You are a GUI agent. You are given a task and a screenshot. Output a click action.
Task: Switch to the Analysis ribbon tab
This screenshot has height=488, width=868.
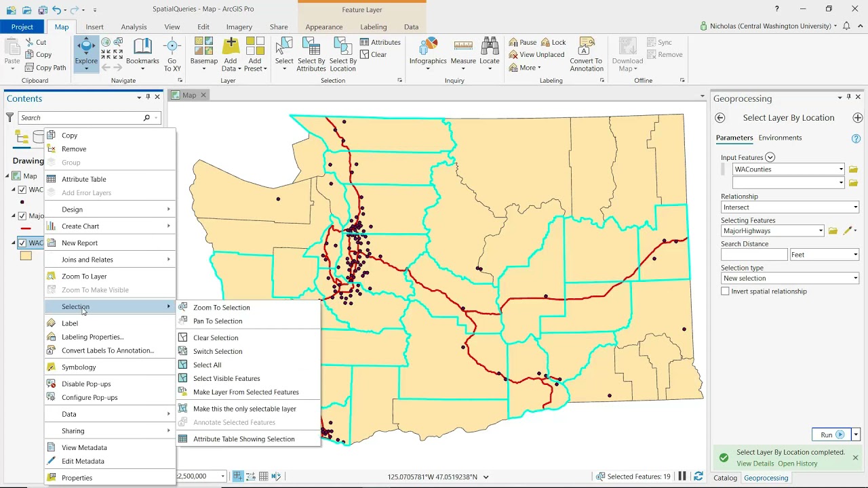pos(134,27)
